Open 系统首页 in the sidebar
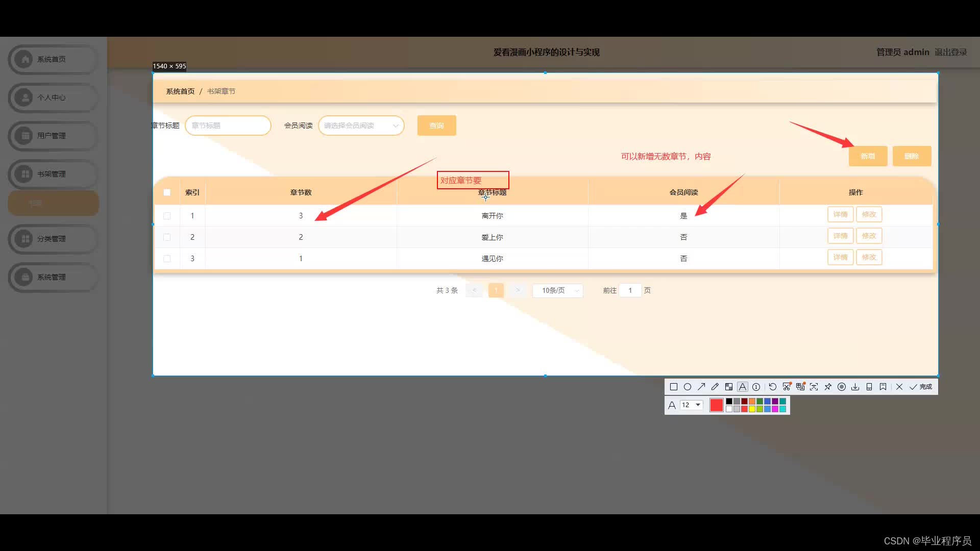This screenshot has width=980, height=551. (53, 59)
